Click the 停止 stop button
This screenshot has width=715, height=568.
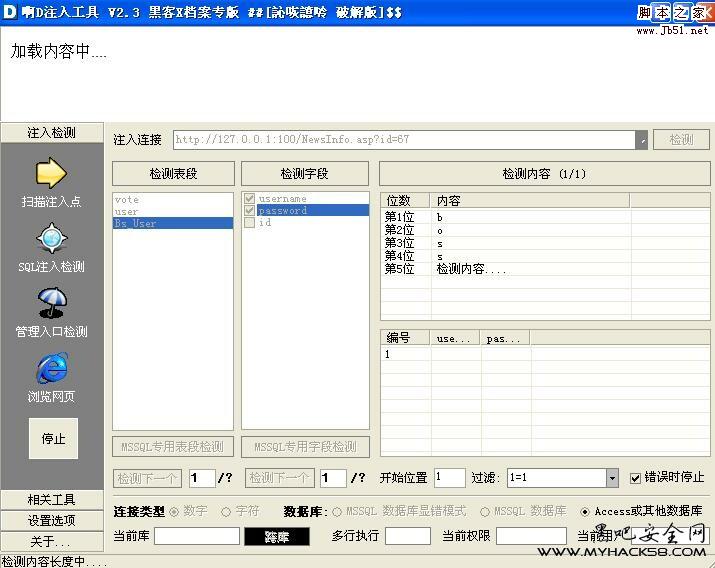point(53,439)
